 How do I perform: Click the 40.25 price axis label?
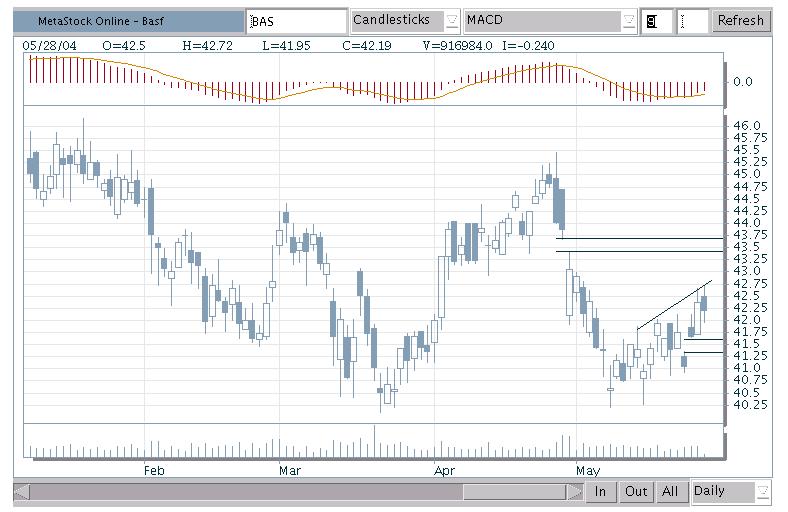point(750,404)
